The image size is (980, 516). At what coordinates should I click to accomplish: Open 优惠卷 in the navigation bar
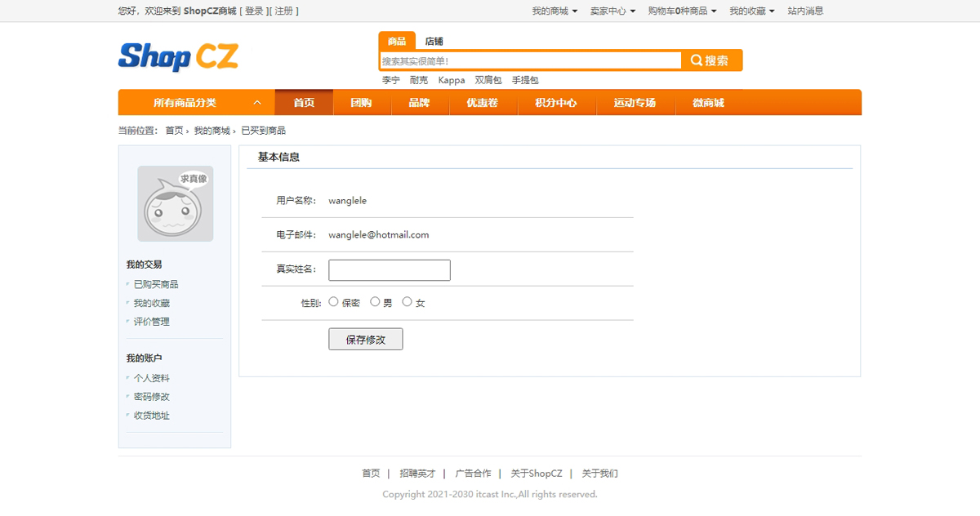coord(482,103)
